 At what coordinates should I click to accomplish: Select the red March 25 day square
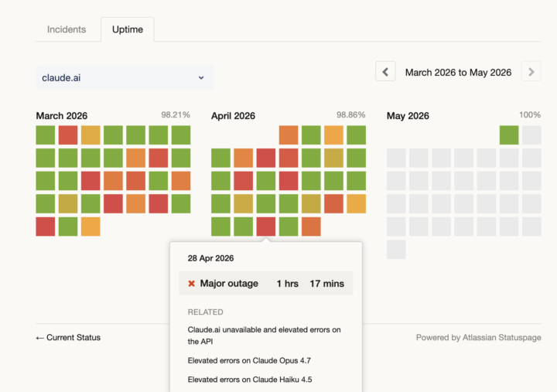tap(113, 203)
